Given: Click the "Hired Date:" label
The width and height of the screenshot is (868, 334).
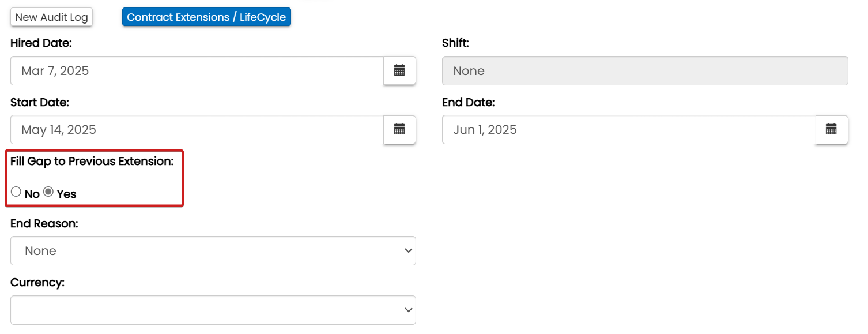Looking at the screenshot, I should (41, 43).
